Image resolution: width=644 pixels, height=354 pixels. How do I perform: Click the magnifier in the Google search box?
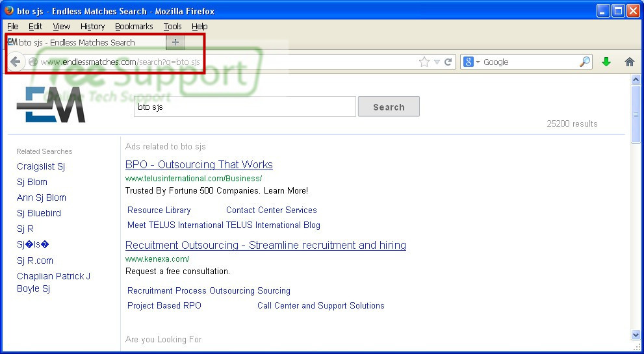[x=584, y=62]
